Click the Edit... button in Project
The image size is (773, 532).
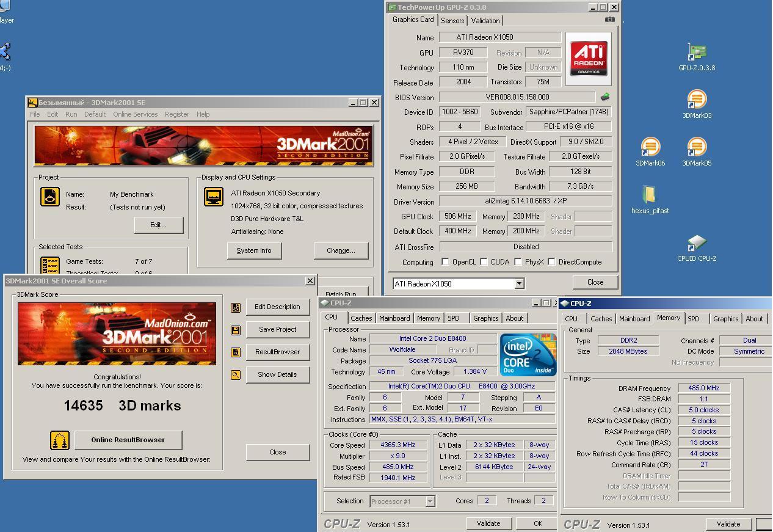[x=159, y=225]
